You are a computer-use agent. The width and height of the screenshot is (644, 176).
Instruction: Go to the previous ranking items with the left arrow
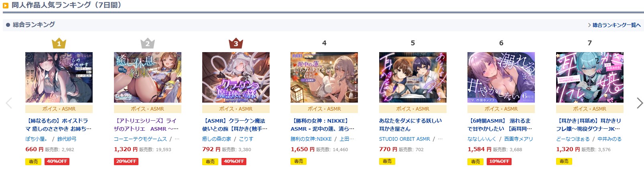[x=9, y=103]
